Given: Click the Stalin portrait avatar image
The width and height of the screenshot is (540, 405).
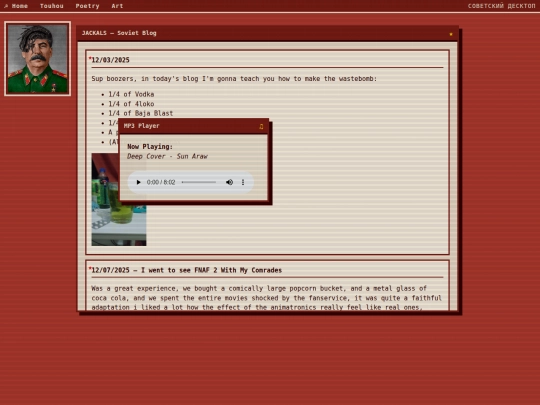Looking at the screenshot, I should [38, 59].
